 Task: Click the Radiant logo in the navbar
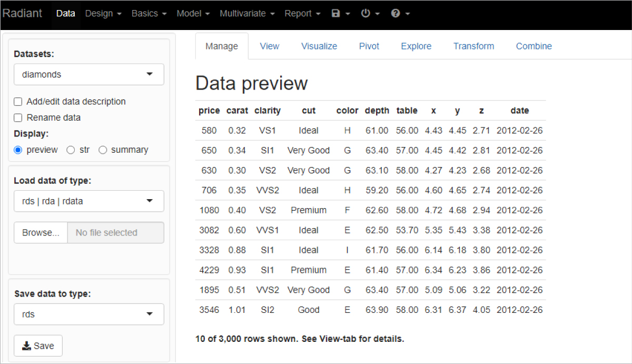click(x=22, y=13)
